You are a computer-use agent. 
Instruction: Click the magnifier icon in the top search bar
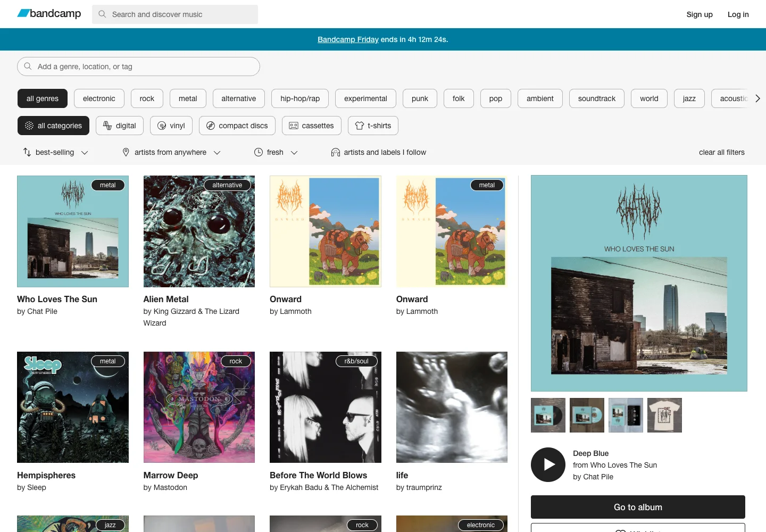coord(102,14)
